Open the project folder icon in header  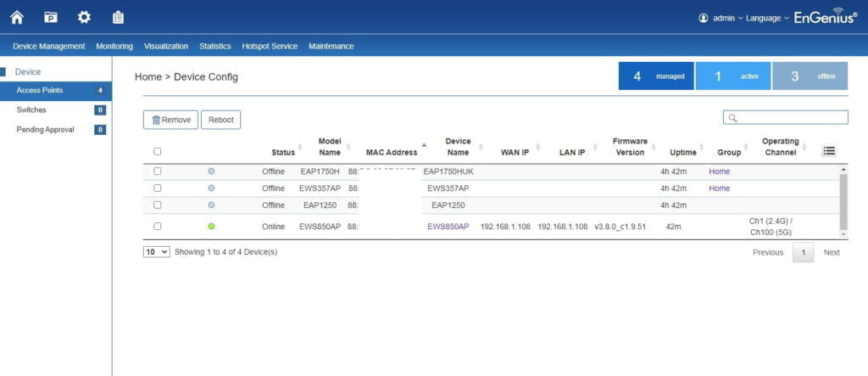coord(51,17)
